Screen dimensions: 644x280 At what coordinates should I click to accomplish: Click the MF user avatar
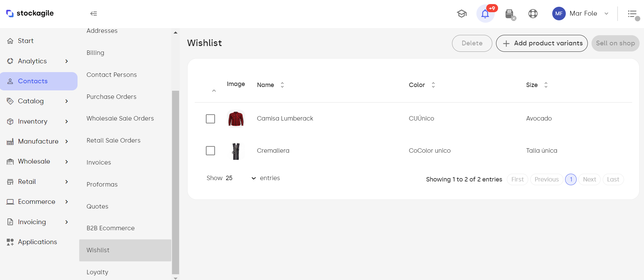coord(559,14)
